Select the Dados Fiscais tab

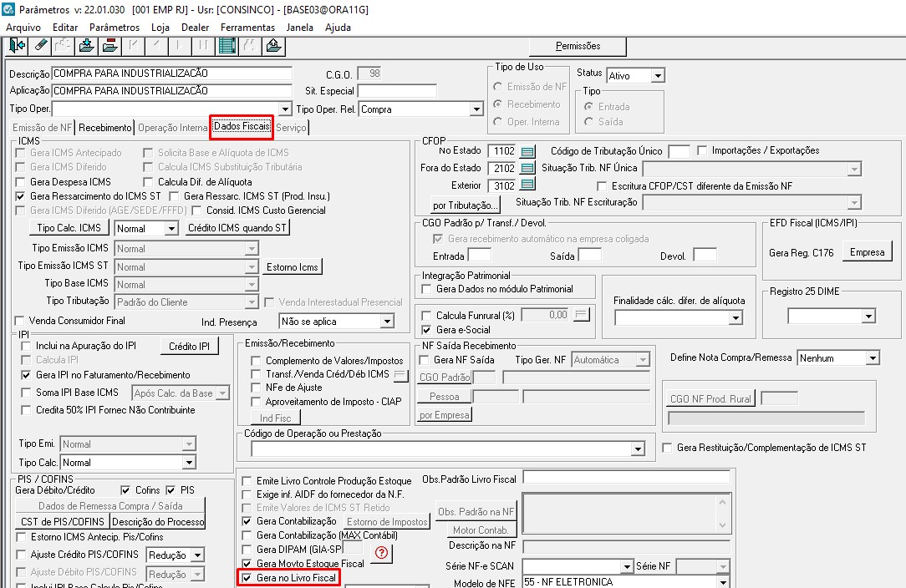(x=242, y=126)
